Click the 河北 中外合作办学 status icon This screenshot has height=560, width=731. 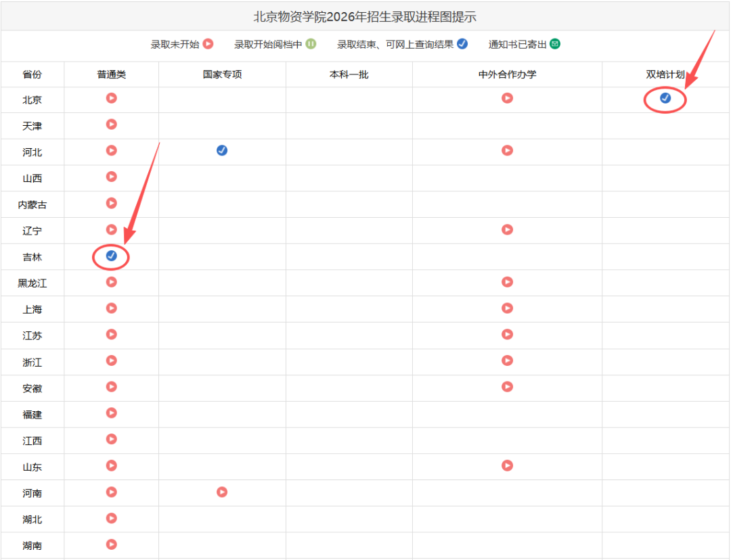507,150
